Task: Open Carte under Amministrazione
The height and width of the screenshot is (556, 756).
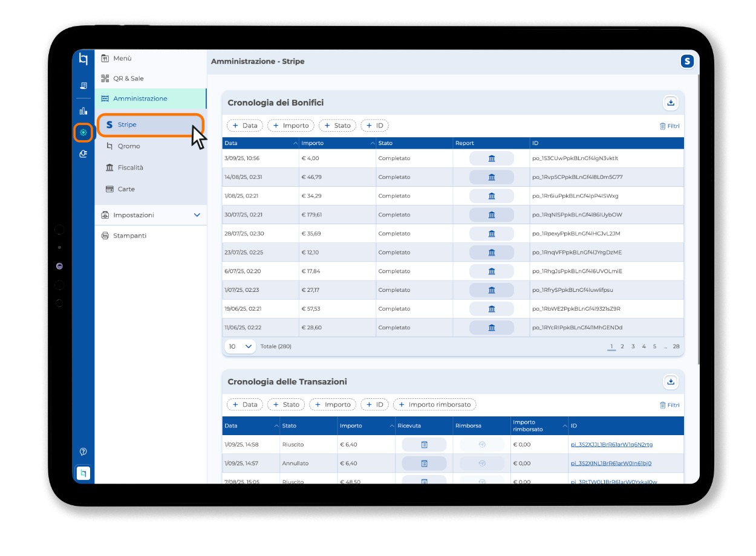Action: [151, 189]
